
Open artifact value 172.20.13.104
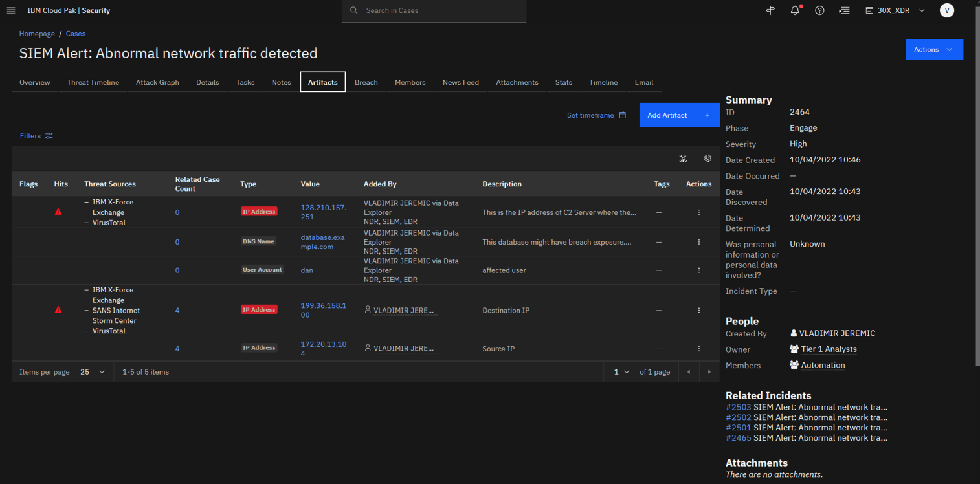(324, 349)
